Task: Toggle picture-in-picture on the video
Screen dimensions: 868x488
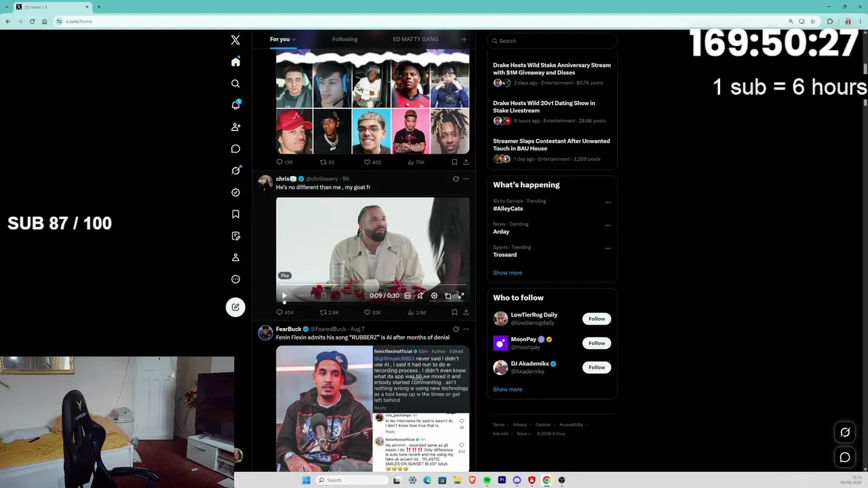Action: 448,296
